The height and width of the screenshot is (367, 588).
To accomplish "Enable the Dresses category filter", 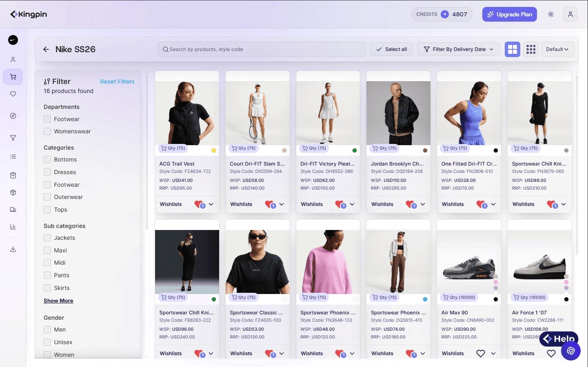I will (x=47, y=172).
